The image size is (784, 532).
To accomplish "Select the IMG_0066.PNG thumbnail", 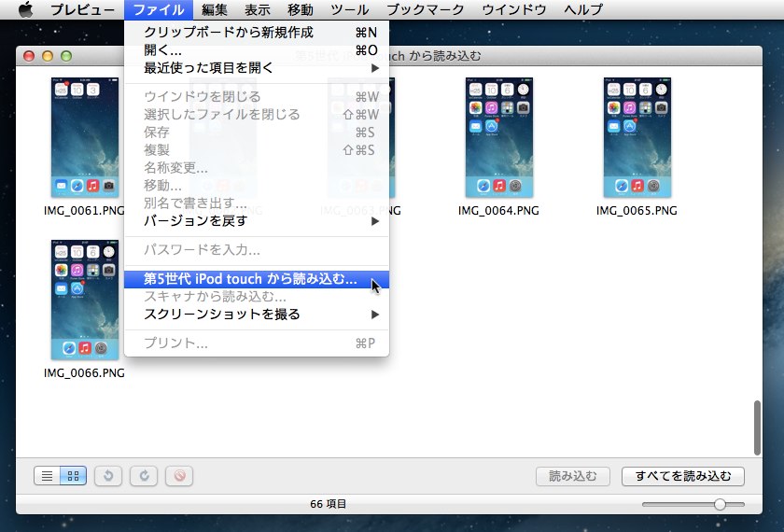I will [x=85, y=300].
